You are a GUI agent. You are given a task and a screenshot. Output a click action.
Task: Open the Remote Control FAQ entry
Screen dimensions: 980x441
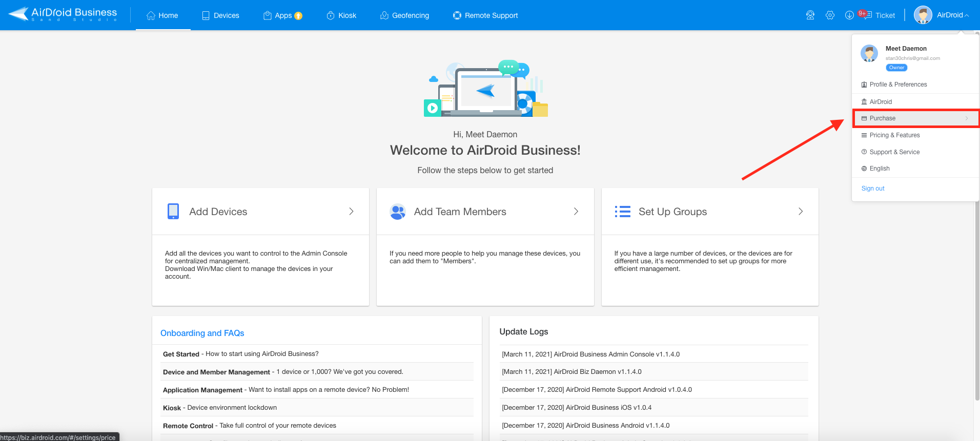tap(317, 426)
